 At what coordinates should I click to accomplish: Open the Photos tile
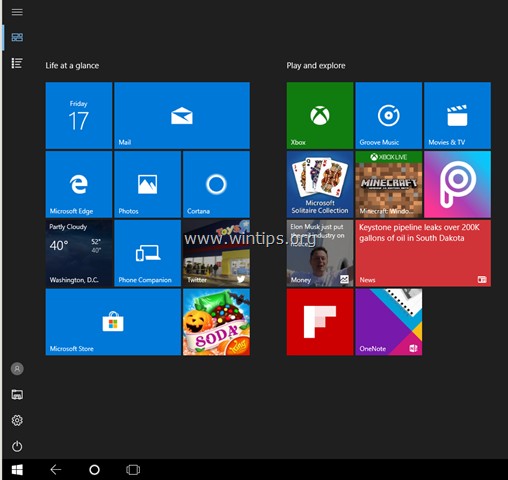click(147, 184)
